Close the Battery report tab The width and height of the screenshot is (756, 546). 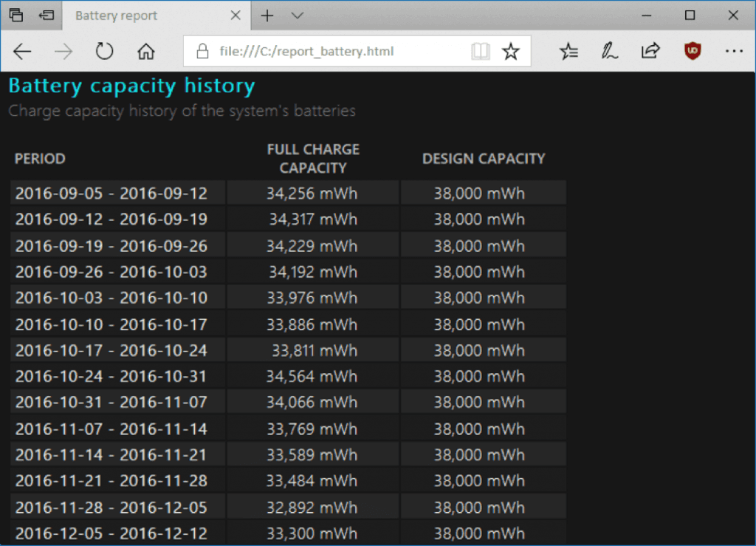tap(236, 16)
